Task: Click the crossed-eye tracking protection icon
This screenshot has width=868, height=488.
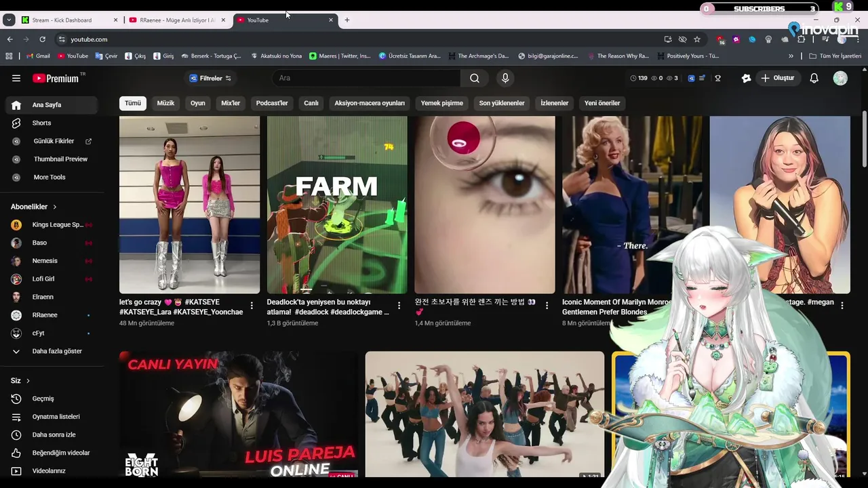Action: coord(682,39)
